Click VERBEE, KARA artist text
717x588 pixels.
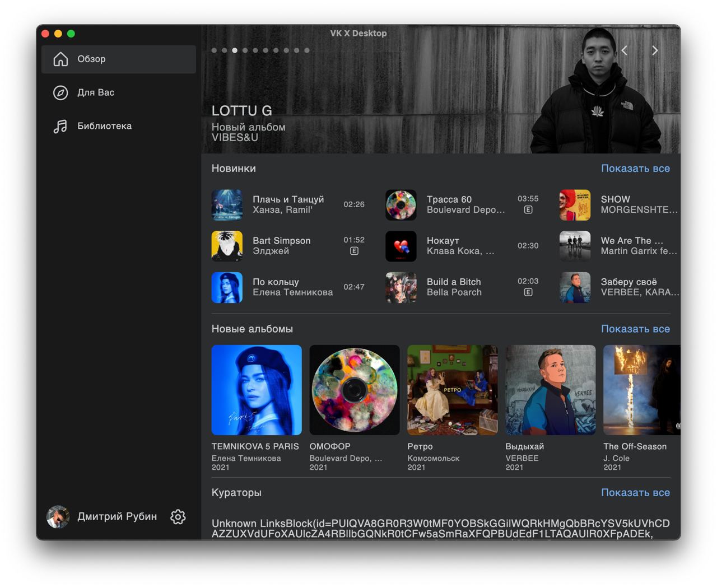click(640, 292)
